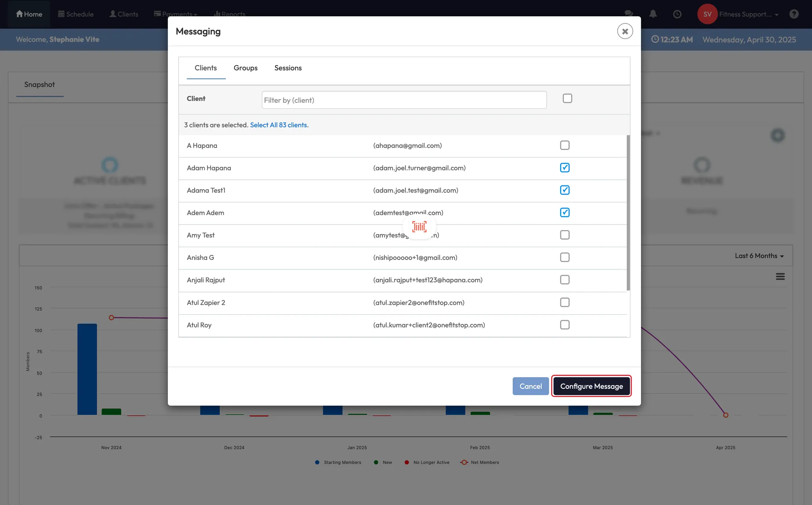Viewport: 812px width, 505px height.
Task: Click the Filter by client input field
Action: [404, 100]
